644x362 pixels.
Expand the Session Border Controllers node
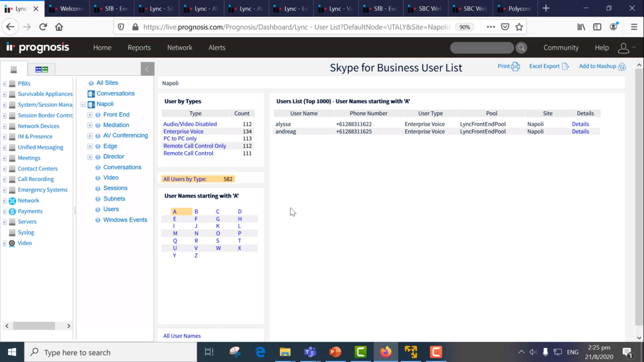(4, 116)
